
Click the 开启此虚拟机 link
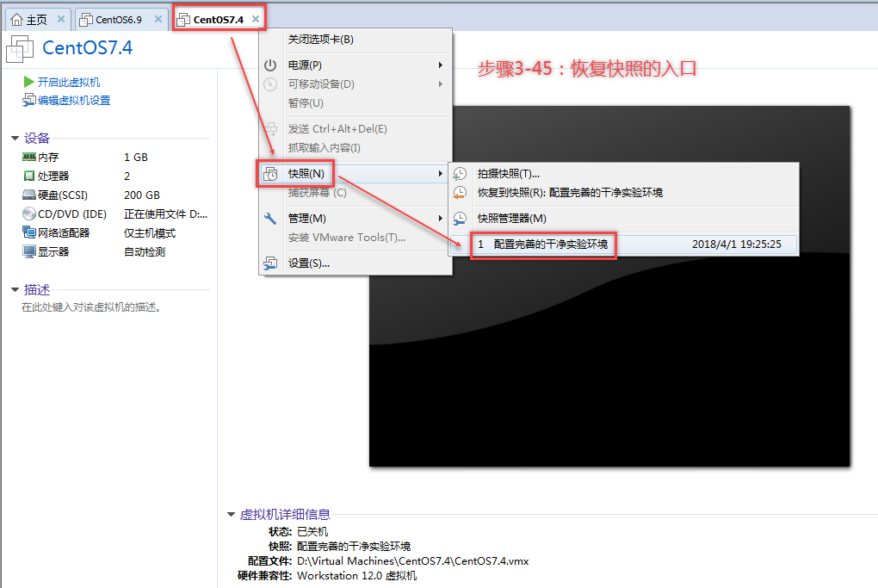pos(69,83)
